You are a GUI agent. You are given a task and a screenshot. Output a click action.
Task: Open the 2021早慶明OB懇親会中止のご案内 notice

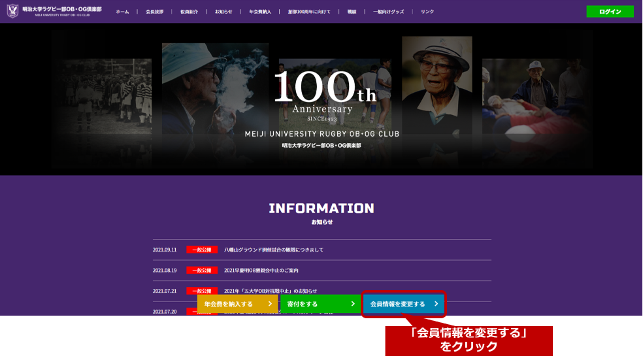tap(261, 271)
